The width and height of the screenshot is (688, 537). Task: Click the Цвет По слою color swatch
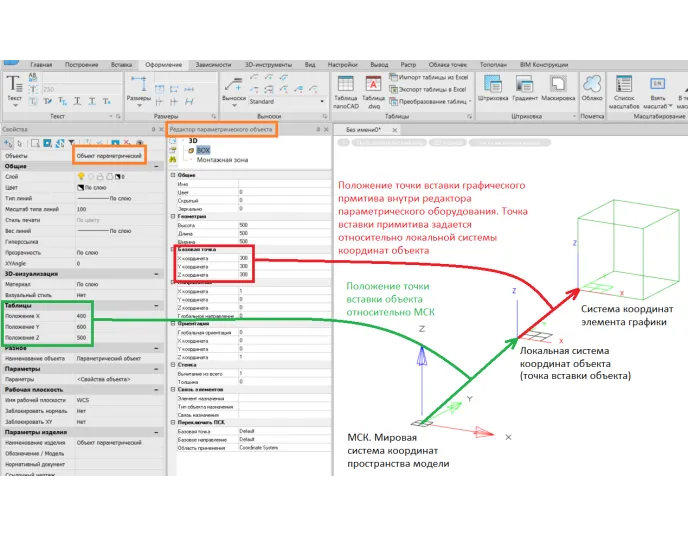coord(81,187)
